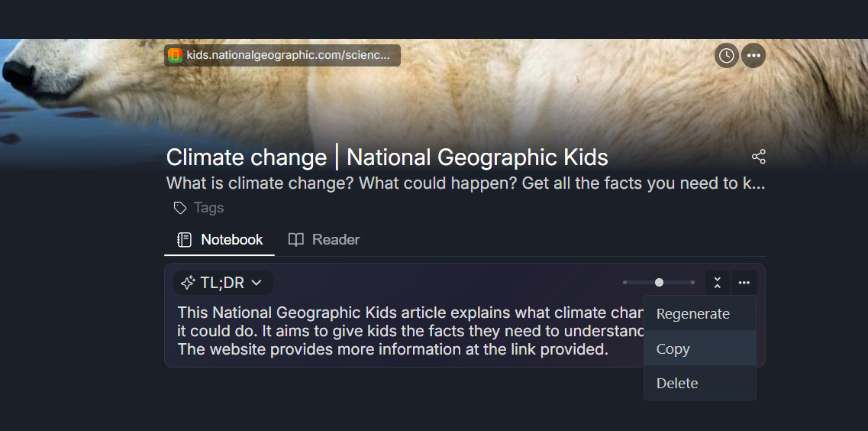Click the site favicon in URL chip

pos(176,56)
